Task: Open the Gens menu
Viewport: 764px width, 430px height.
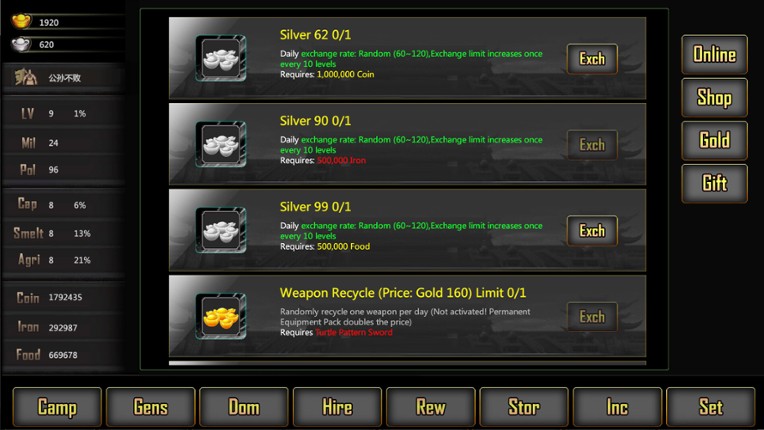Action: point(151,407)
